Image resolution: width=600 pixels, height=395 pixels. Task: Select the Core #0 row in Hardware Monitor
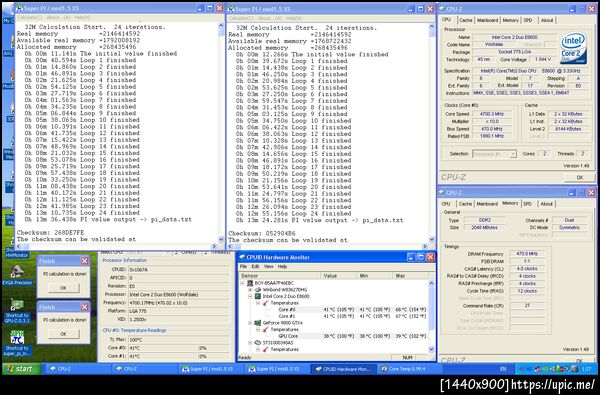tap(334, 309)
